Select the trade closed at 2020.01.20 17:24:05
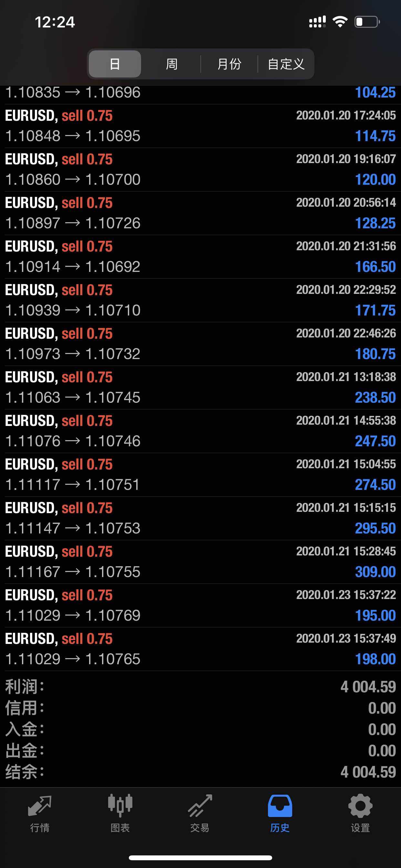 200,126
